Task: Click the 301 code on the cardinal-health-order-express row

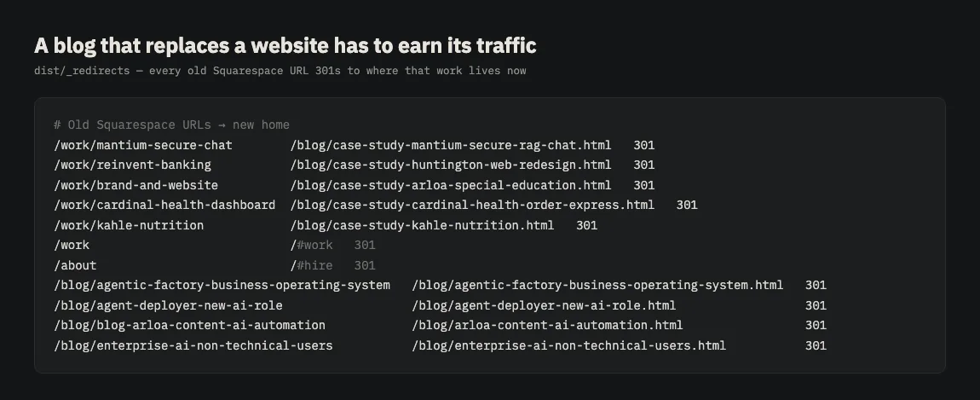Action: [687, 205]
